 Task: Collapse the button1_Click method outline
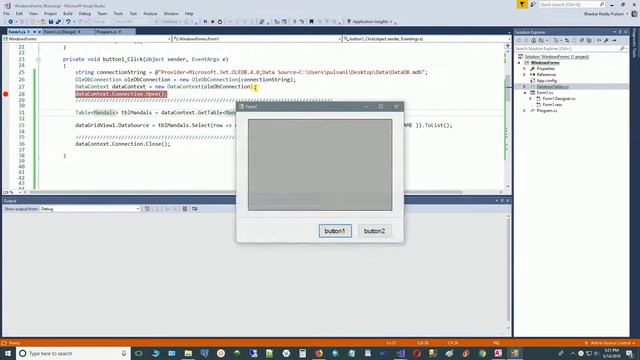[38, 60]
